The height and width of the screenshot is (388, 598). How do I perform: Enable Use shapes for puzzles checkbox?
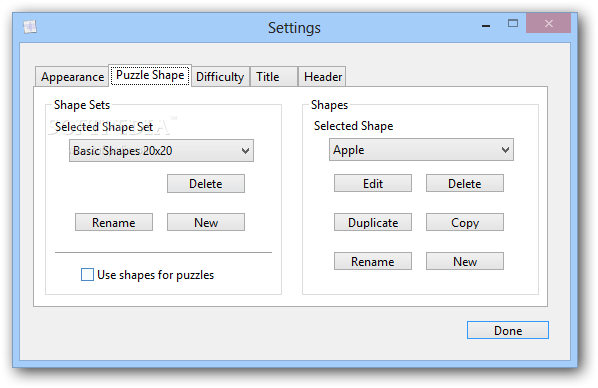coord(87,274)
